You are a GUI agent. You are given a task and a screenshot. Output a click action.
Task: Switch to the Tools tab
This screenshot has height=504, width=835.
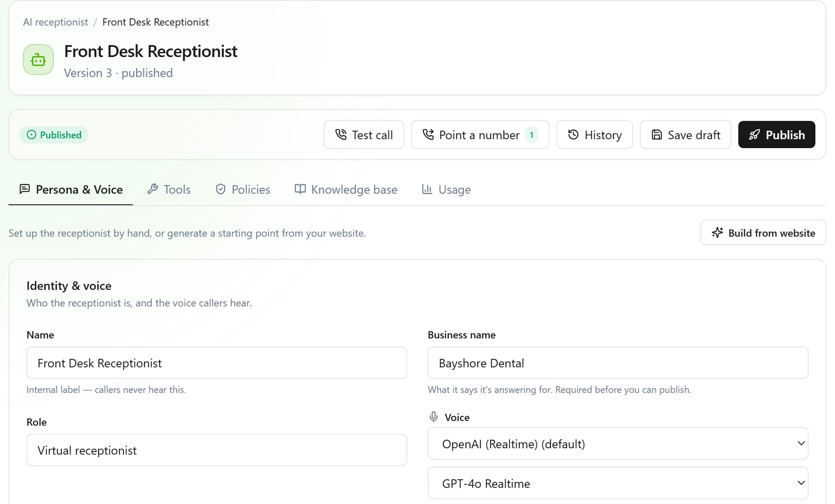[x=169, y=189]
